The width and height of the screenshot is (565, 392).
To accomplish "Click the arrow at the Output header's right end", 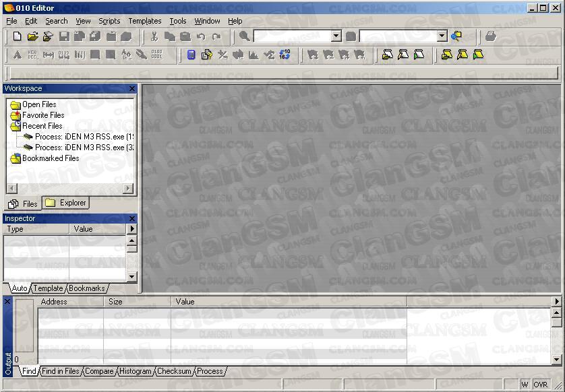I will point(557,301).
